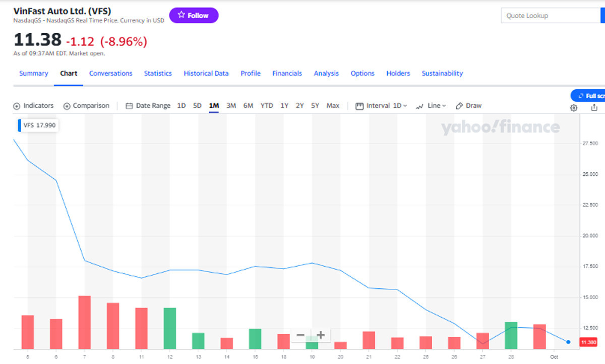Go to the Options tab

pyautogui.click(x=362, y=74)
